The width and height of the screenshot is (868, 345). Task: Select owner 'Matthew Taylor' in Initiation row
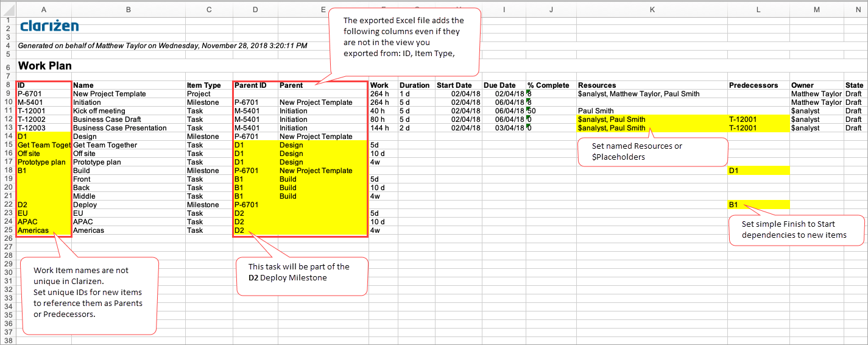(x=816, y=102)
